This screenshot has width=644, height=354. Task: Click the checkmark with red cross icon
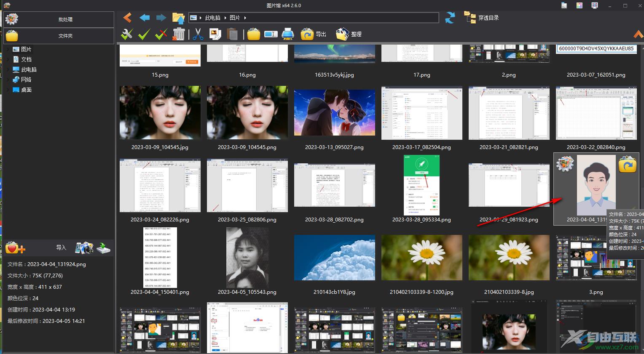pos(161,34)
